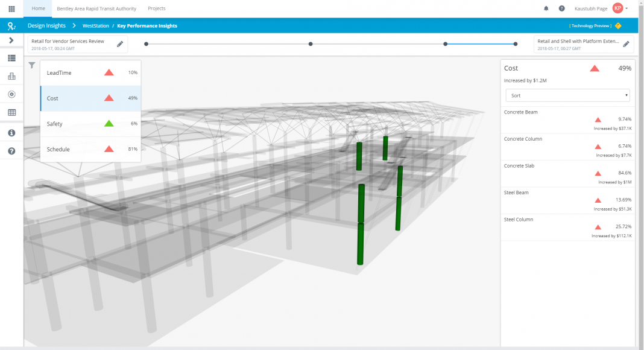Screen dimensions: 644x350
Task: Open the Sort dropdown
Action: pos(567,95)
